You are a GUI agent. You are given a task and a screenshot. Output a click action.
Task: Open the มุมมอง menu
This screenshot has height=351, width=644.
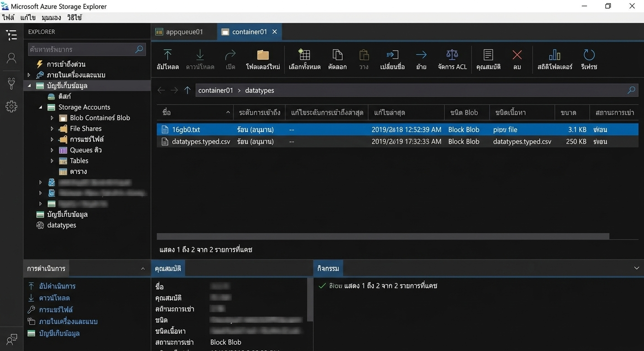click(51, 18)
